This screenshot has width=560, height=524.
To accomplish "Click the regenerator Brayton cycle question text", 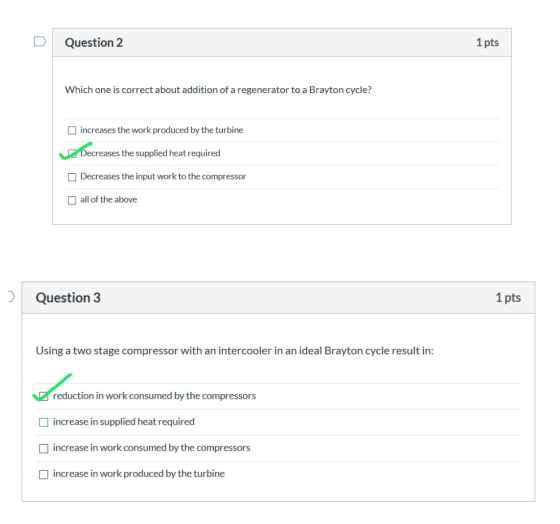I will point(218,90).
